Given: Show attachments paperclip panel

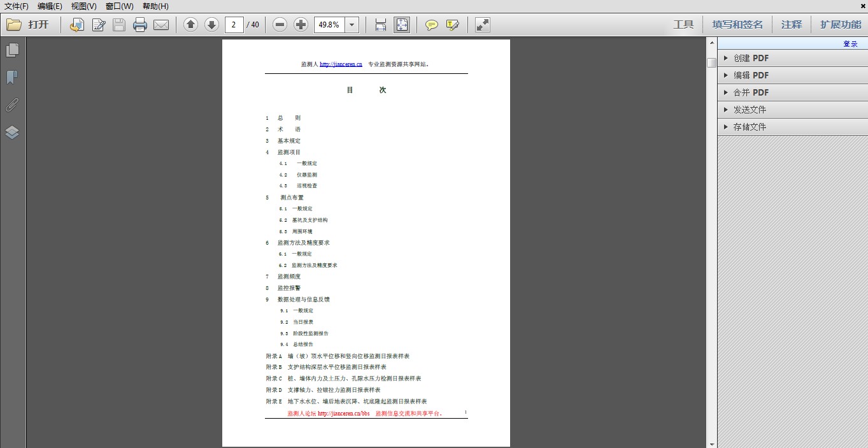Looking at the screenshot, I should point(12,105).
